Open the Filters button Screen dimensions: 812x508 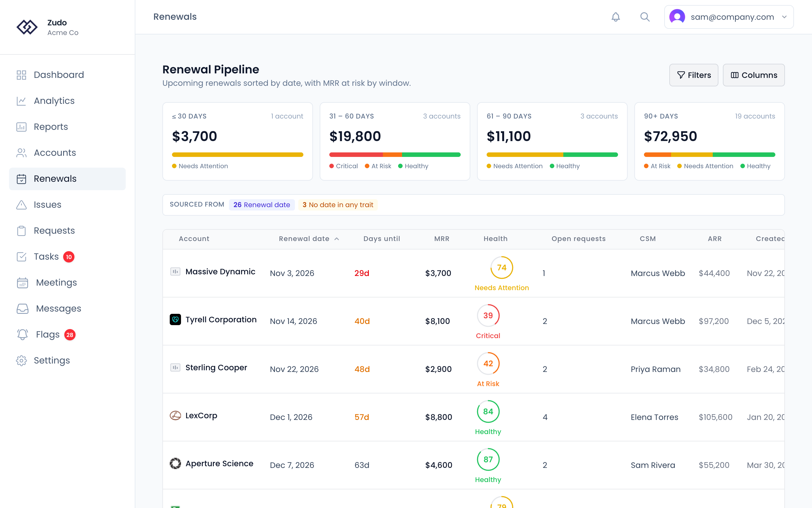tap(694, 75)
